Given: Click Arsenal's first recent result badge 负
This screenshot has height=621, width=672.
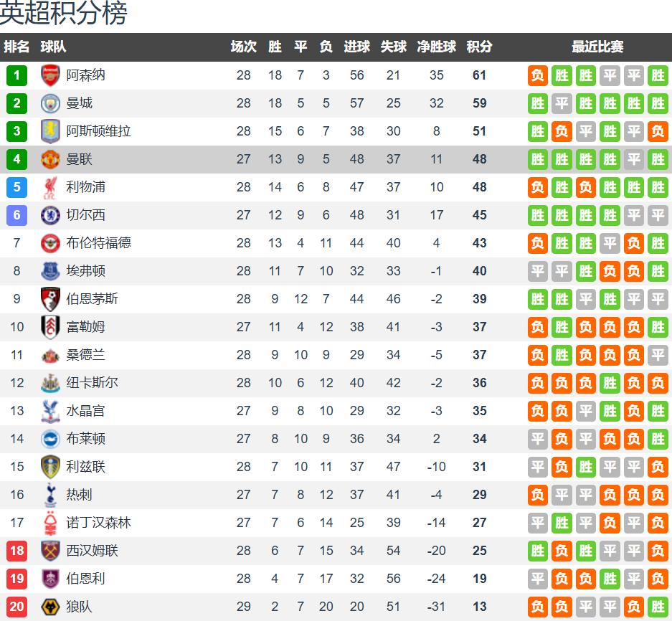Looking at the screenshot, I should [x=538, y=75].
